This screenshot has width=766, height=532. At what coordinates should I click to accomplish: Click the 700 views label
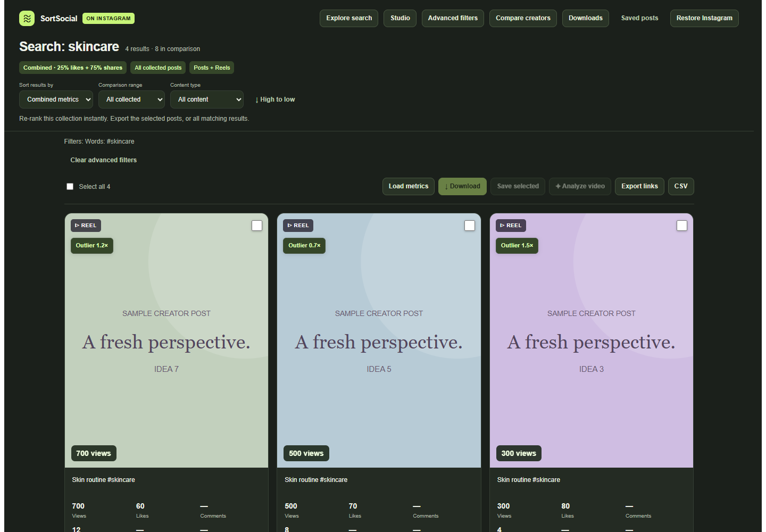pyautogui.click(x=94, y=453)
